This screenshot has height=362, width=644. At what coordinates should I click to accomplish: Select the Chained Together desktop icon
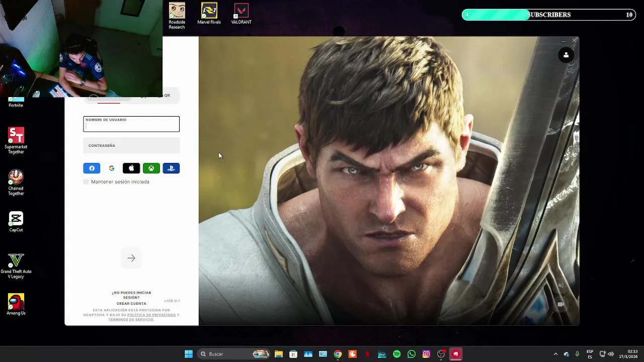coord(16,183)
